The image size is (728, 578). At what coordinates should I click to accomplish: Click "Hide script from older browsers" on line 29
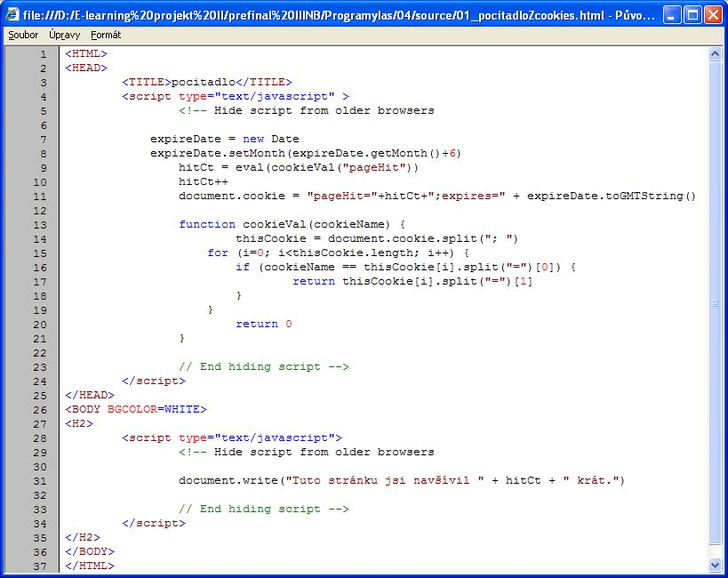click(x=324, y=452)
